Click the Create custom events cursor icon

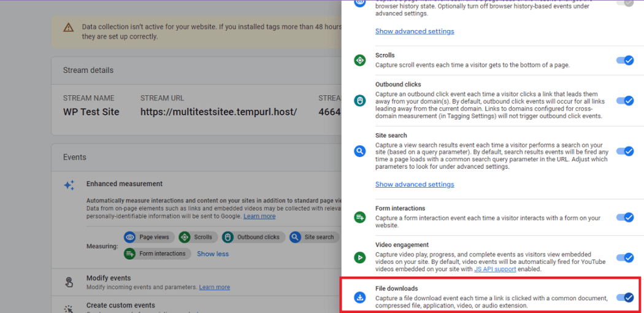tap(69, 309)
